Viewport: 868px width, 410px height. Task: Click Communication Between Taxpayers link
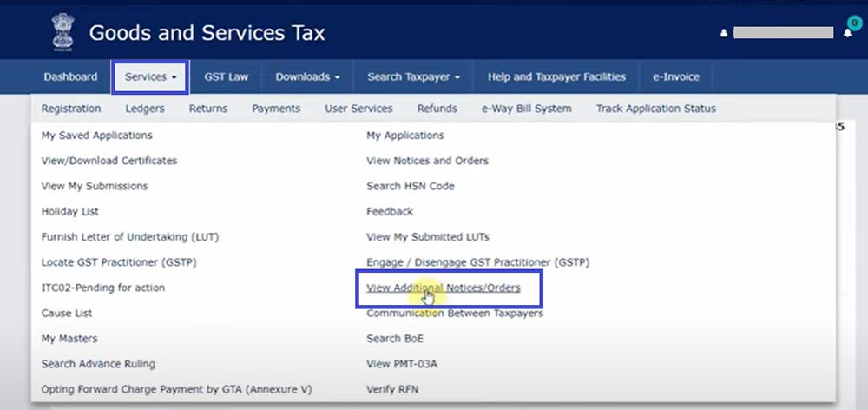pos(454,313)
